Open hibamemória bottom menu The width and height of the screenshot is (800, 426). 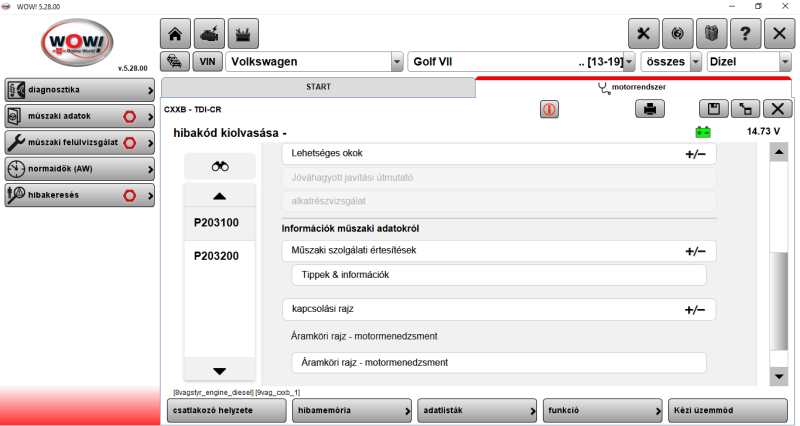352,411
